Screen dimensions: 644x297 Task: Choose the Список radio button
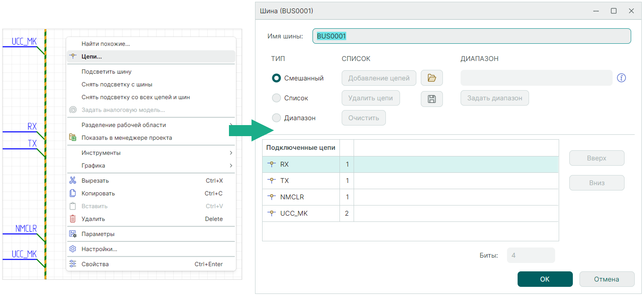click(x=276, y=98)
